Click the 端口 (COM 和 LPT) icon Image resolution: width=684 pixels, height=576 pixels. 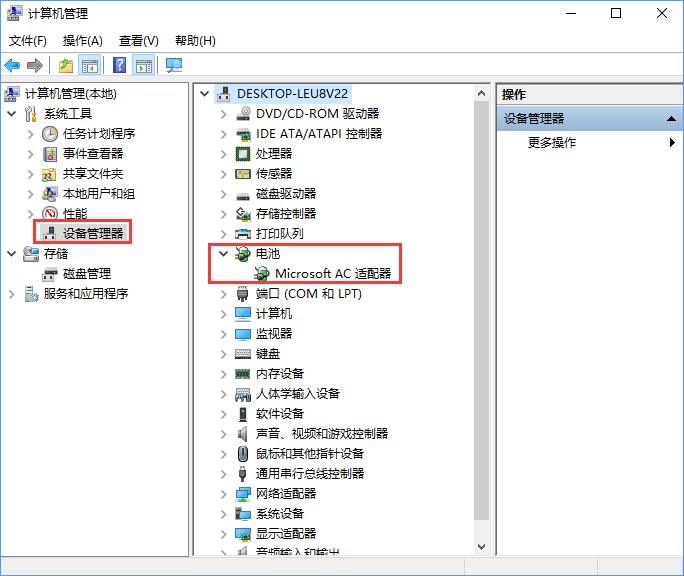[x=243, y=294]
